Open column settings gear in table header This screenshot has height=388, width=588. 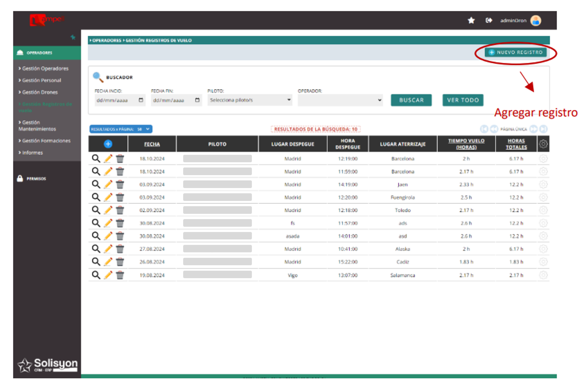click(x=543, y=144)
